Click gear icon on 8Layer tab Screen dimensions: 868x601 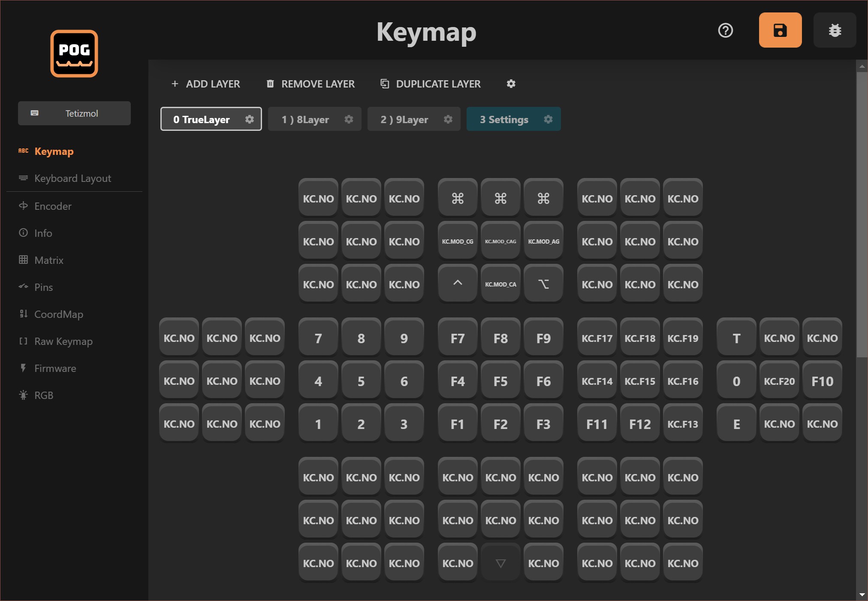pos(349,119)
